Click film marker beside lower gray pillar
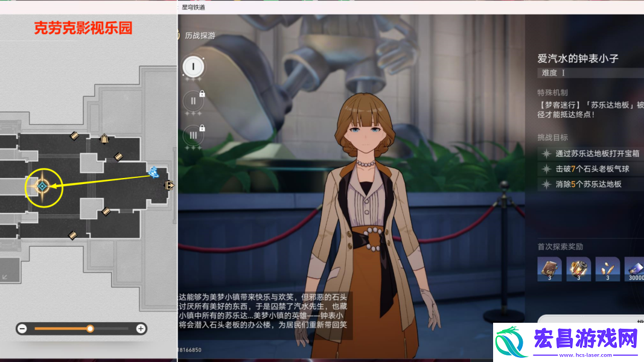Viewport: 644px width, 362px height. coord(106,211)
